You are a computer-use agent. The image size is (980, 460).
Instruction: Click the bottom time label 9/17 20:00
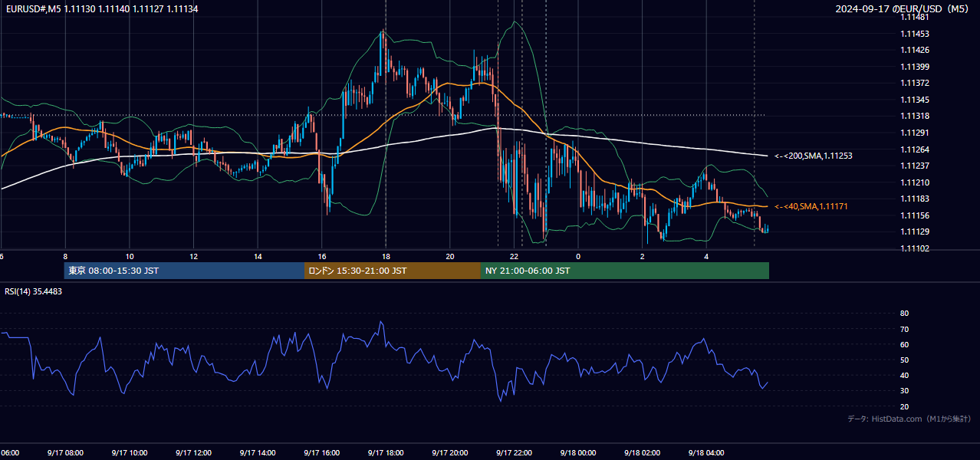coord(450,453)
